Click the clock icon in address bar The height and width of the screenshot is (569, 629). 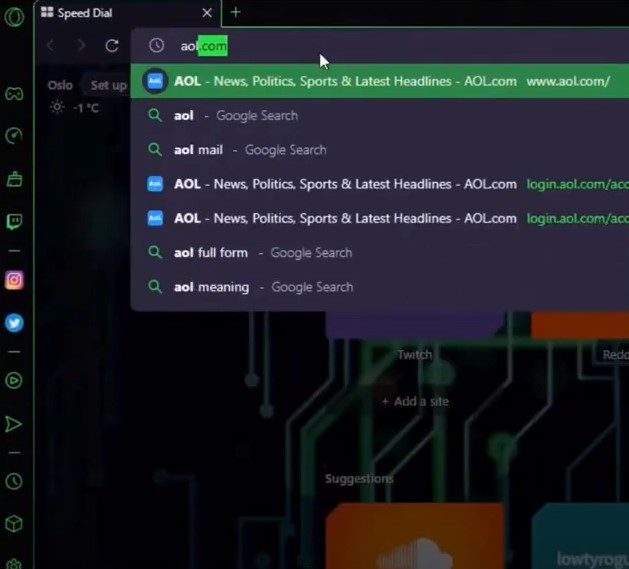click(x=156, y=45)
